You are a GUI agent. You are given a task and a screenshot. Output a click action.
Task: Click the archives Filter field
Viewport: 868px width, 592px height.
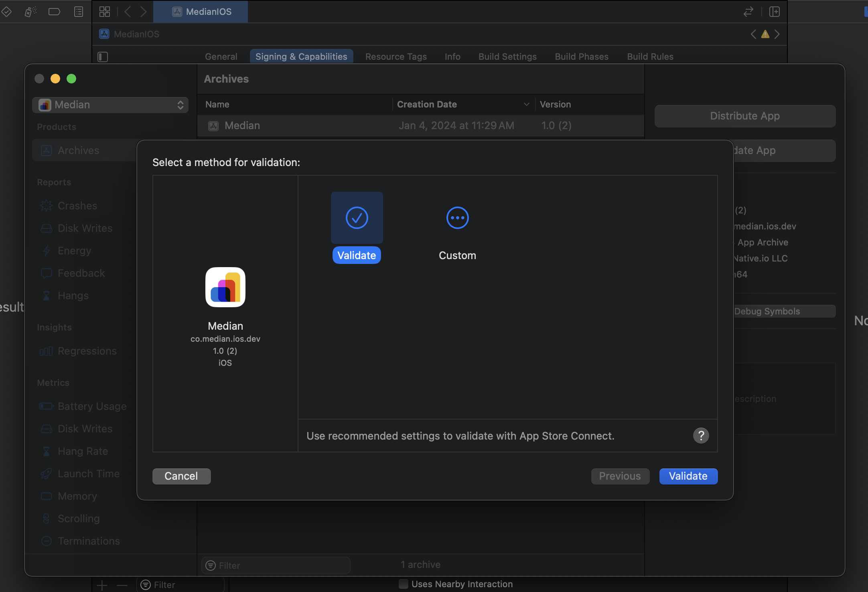tap(276, 565)
